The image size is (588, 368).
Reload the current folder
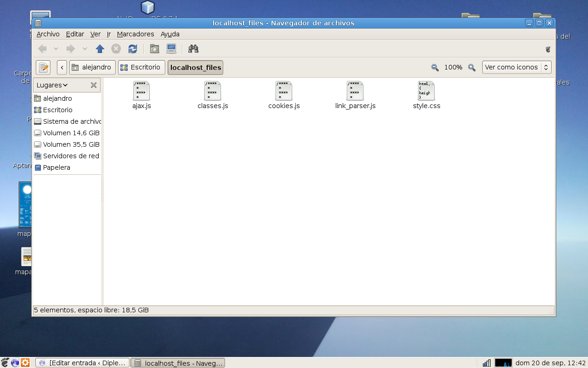point(133,49)
